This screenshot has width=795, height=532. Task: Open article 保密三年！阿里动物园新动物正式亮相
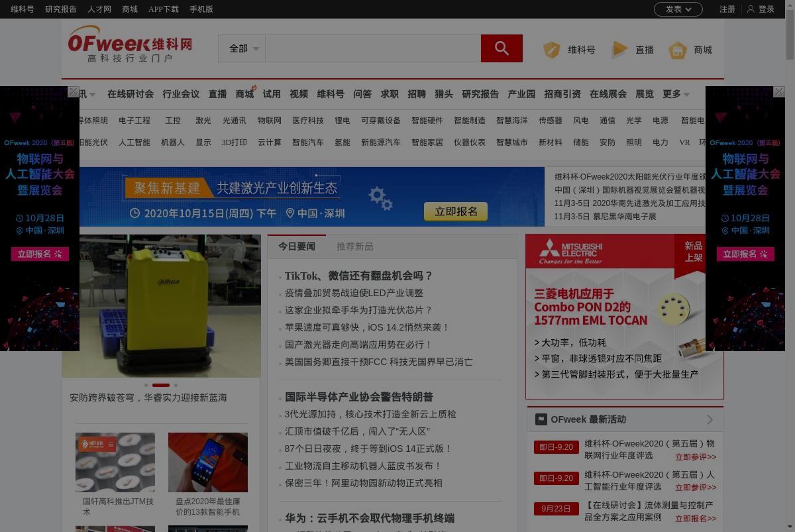coord(364,483)
